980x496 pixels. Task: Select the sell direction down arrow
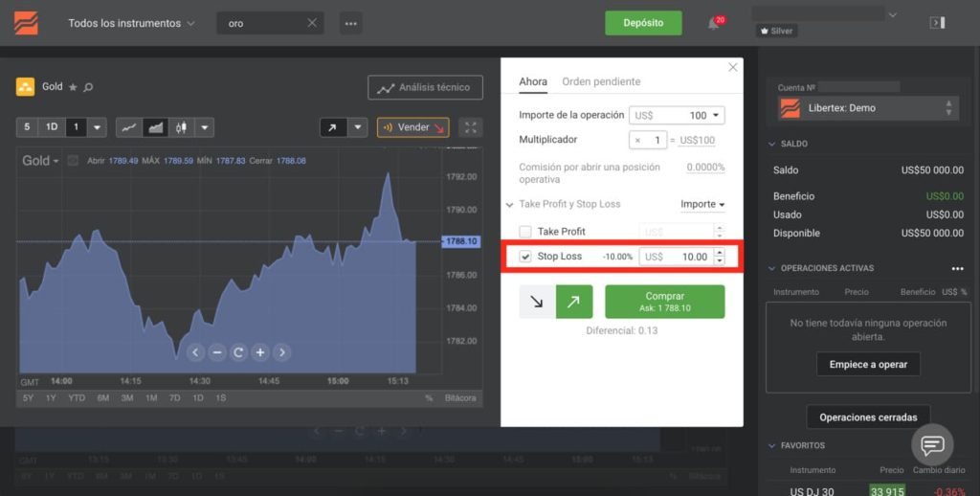click(537, 303)
